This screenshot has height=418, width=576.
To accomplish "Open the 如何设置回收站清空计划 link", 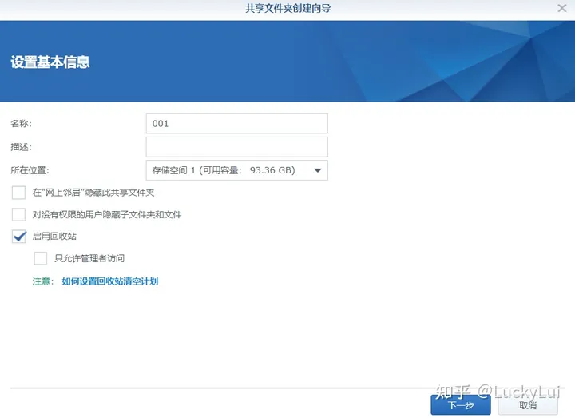I will [x=110, y=281].
